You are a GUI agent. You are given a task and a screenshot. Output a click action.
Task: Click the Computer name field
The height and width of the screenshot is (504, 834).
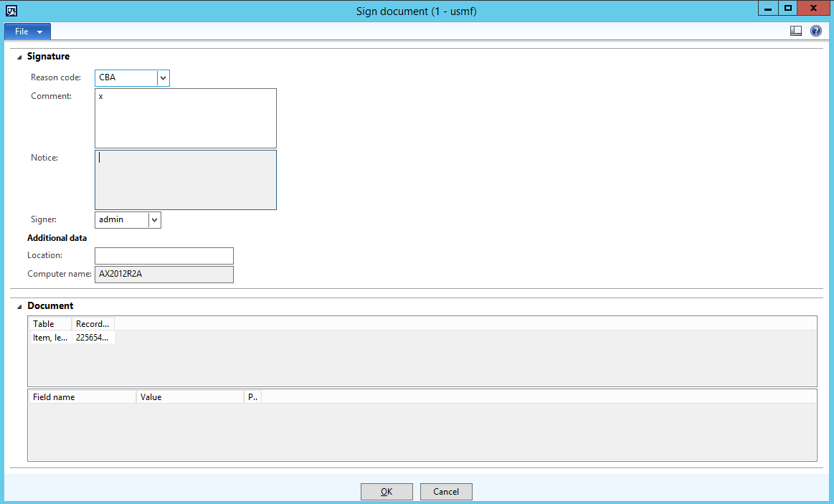164,275
